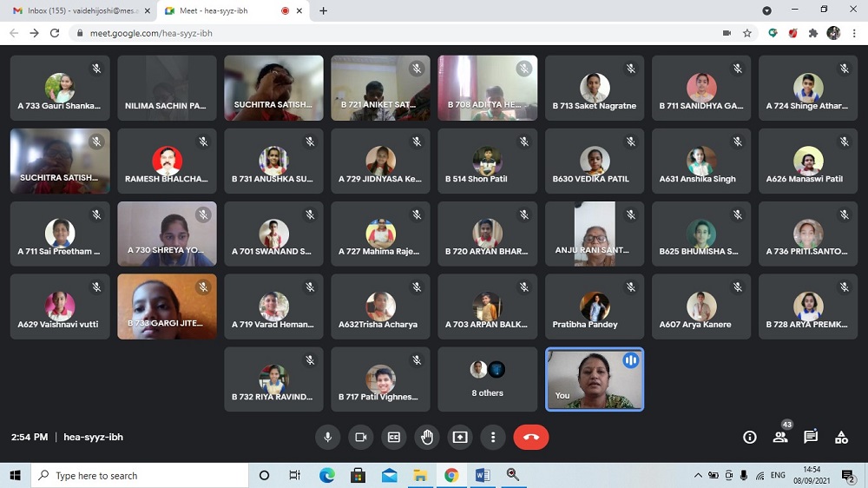This screenshot has height=488, width=868.
Task: Open the meeting details info icon
Action: 750,438
